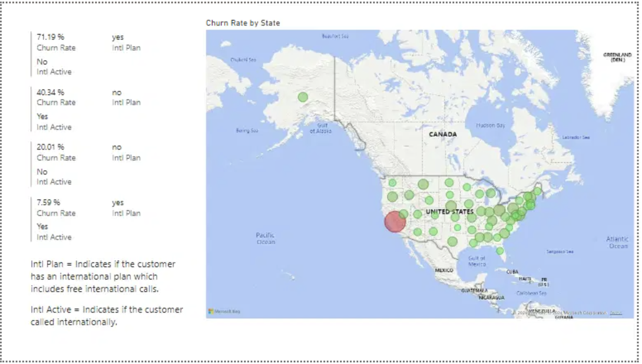This screenshot has height=364, width=642.
Task: Click the Churn Rate by State title
Action: click(243, 23)
